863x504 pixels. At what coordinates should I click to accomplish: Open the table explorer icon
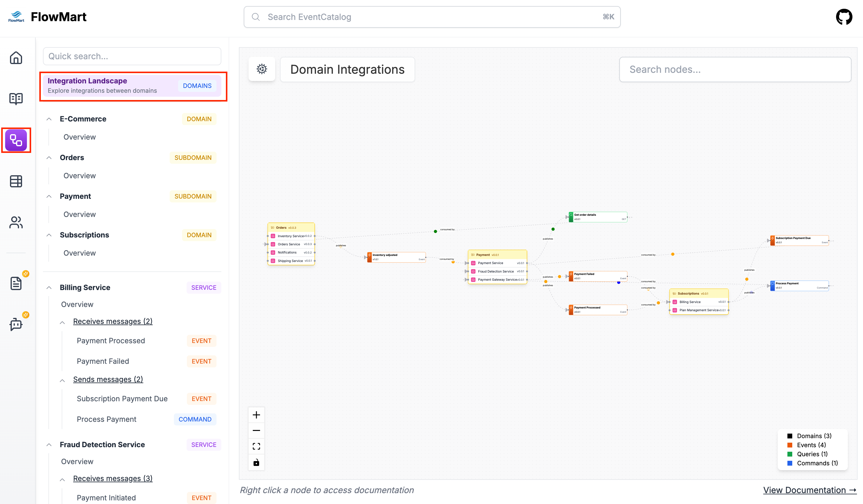tap(16, 181)
